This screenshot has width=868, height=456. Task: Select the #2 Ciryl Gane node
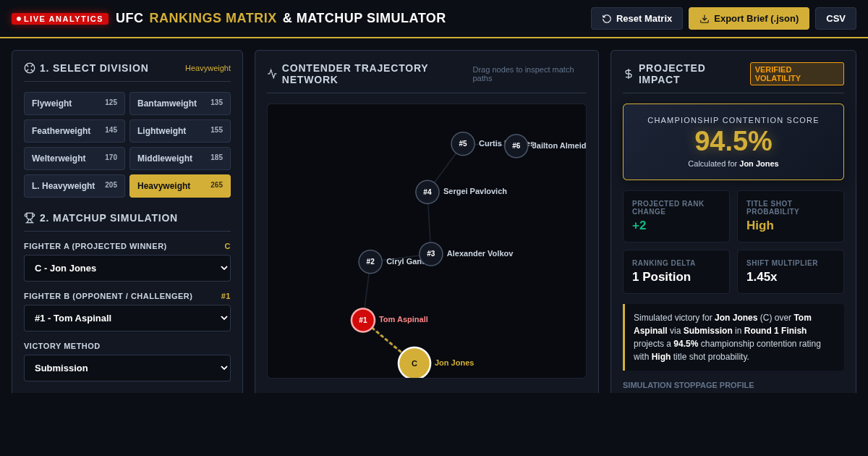370,261
